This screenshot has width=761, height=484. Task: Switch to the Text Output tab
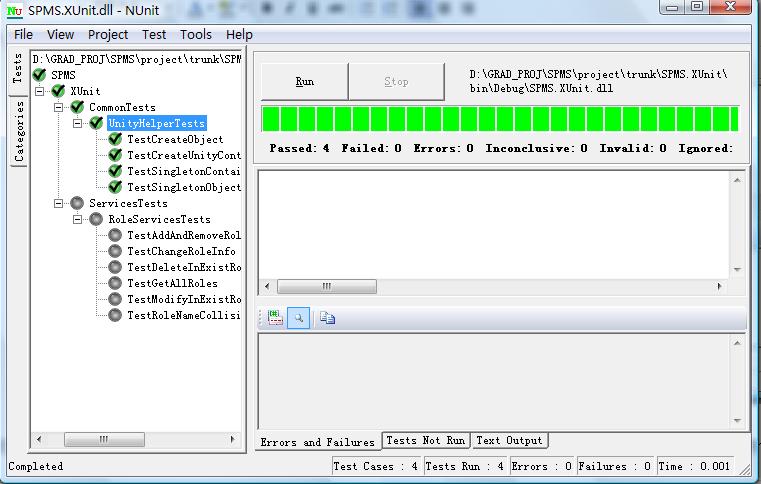[x=509, y=440]
